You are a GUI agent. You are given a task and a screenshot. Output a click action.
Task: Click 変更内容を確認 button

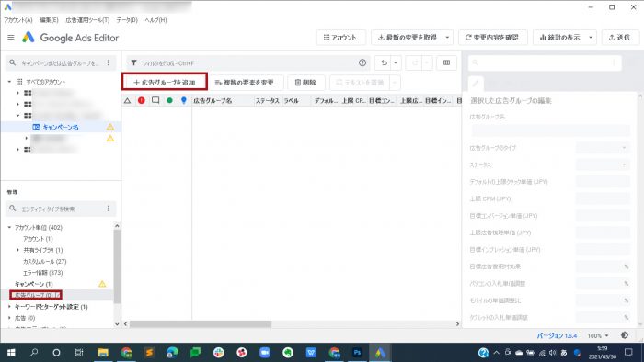click(492, 38)
